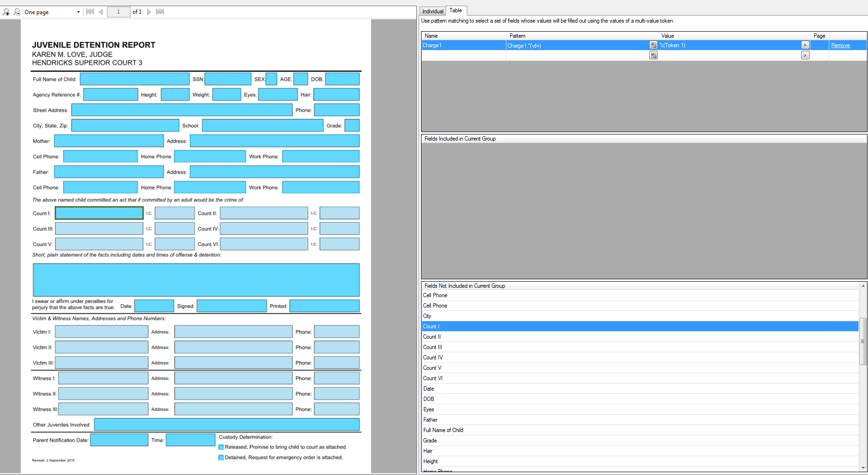
Task: Check the Detained, Request for emergency order checkbox
Action: click(221, 458)
